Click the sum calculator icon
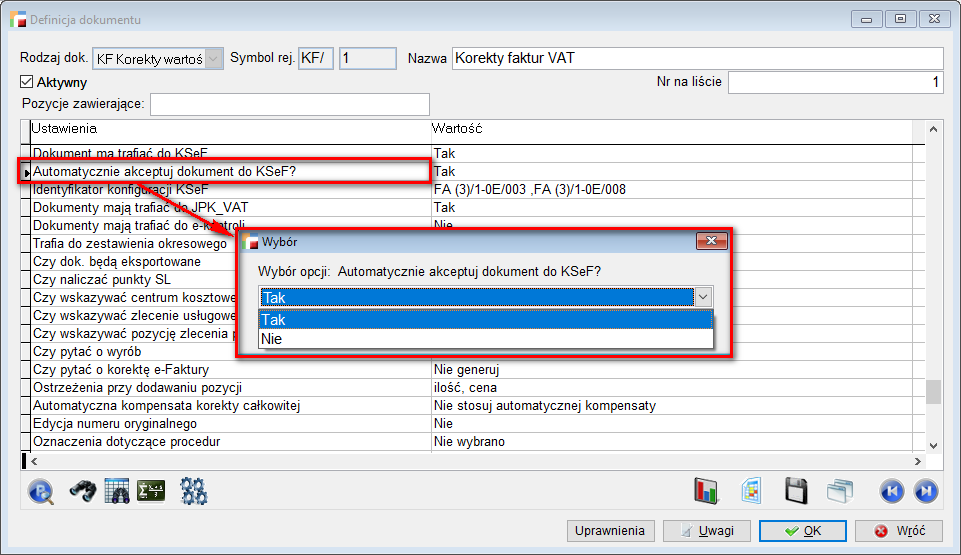This screenshot has height=555, width=961. click(x=151, y=491)
